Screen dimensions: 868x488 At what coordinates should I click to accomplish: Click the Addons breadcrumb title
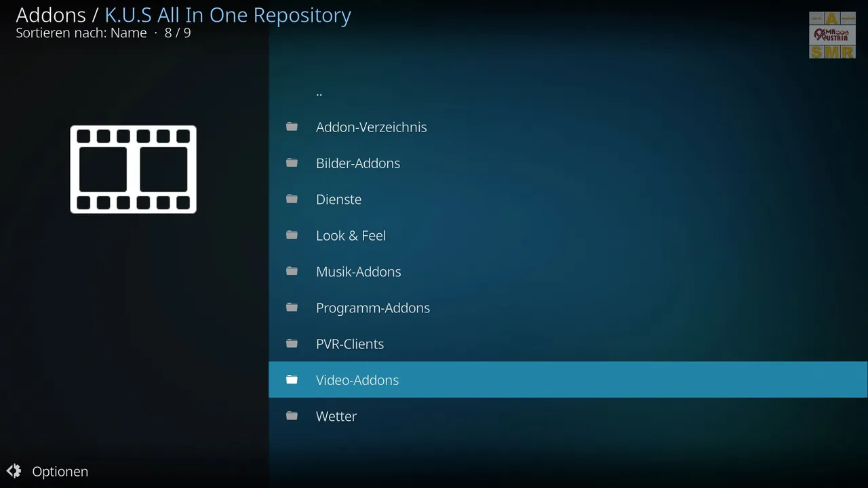pos(51,15)
